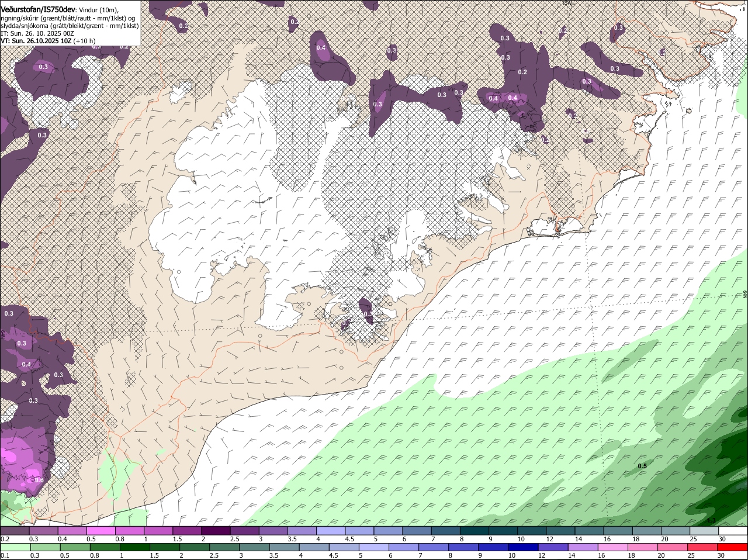Select the rain scale swatch between 0.5 and 0.8
Image resolution: width=748 pixels, height=560 pixels.
pos(75,547)
